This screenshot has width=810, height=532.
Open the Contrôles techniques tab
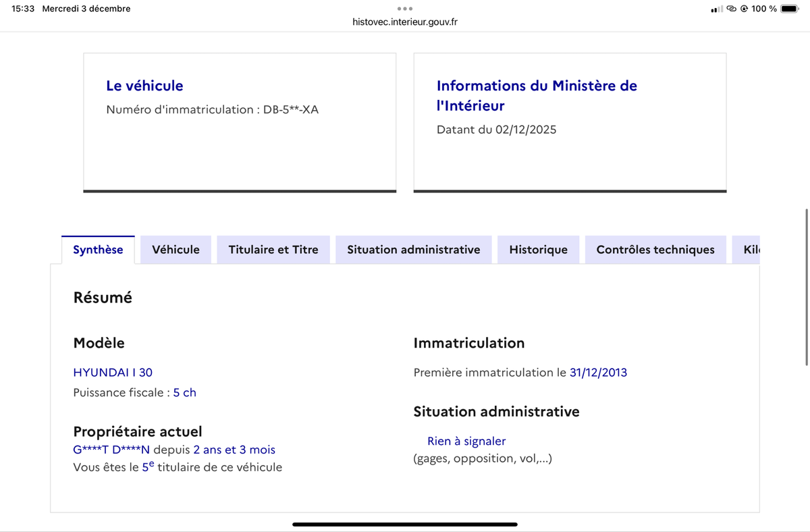point(655,250)
